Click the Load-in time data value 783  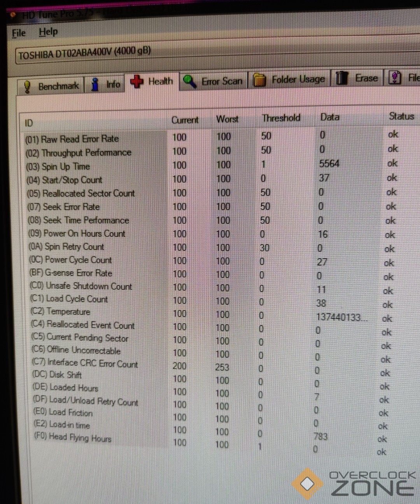coord(320,437)
